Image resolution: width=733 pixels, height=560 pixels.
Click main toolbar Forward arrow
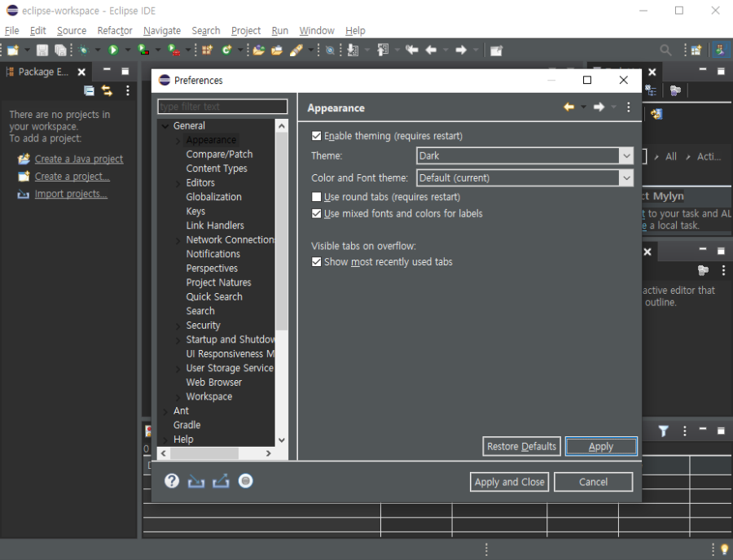click(x=461, y=50)
